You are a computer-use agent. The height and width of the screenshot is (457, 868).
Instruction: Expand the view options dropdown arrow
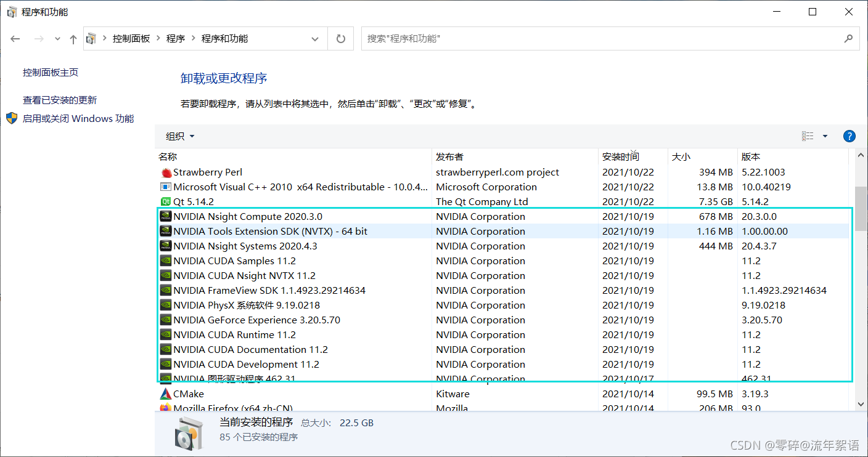pyautogui.click(x=825, y=136)
